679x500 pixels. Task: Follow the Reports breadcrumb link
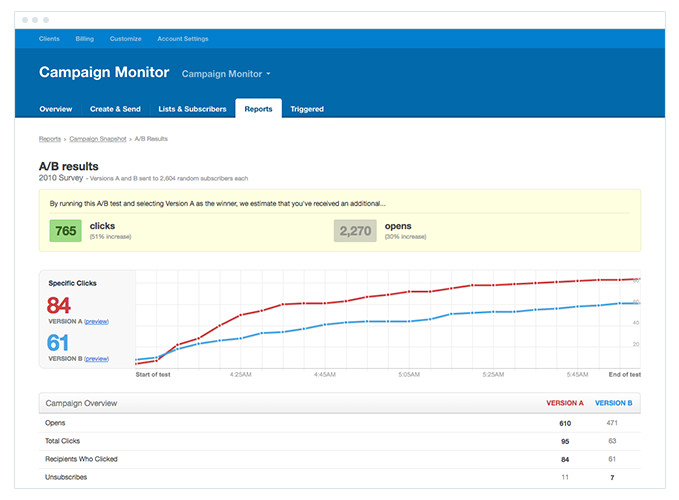click(x=50, y=139)
